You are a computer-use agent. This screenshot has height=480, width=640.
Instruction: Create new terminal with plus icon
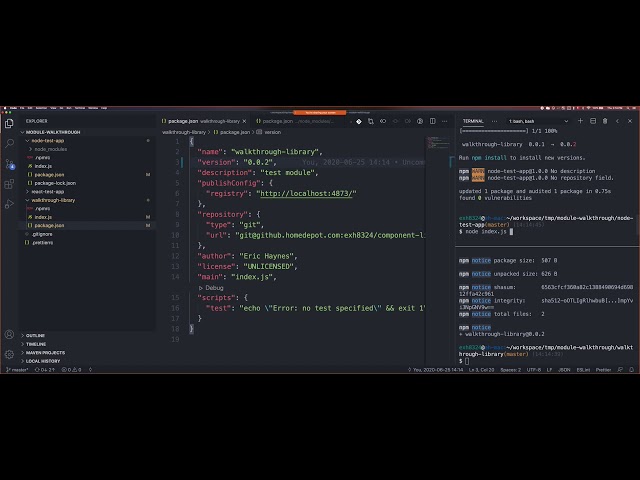pyautogui.click(x=580, y=121)
